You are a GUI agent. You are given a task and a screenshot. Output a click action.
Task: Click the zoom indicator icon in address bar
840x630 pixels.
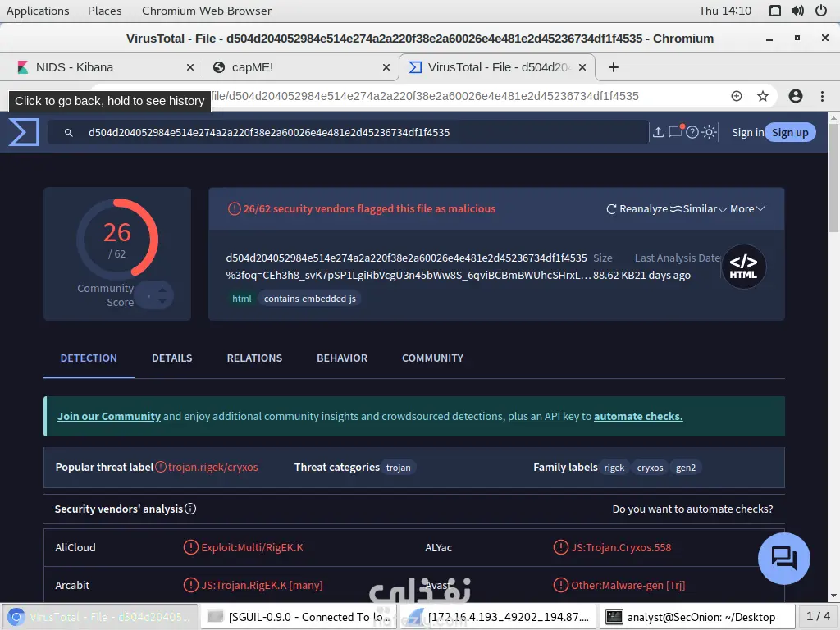pyautogui.click(x=737, y=96)
